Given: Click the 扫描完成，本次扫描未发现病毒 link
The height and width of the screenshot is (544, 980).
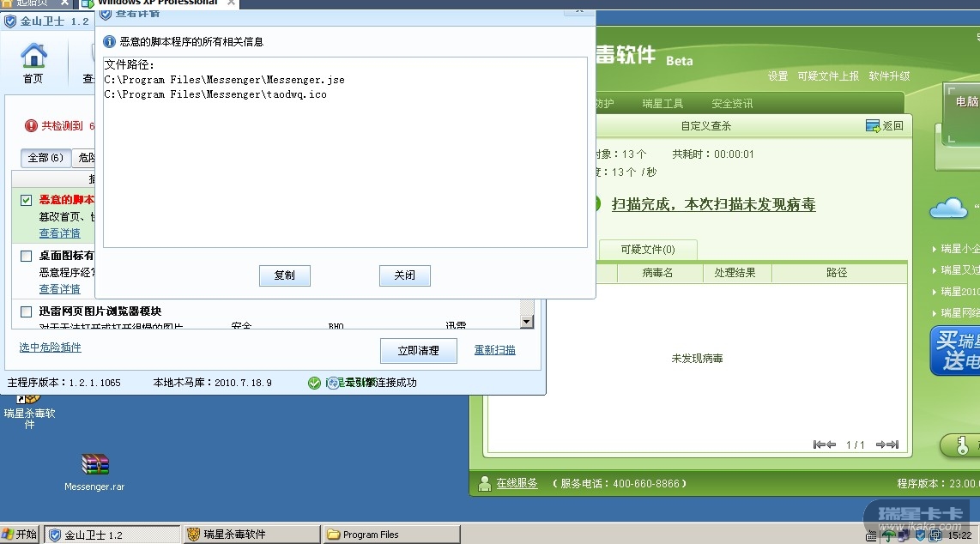Looking at the screenshot, I should [x=713, y=204].
